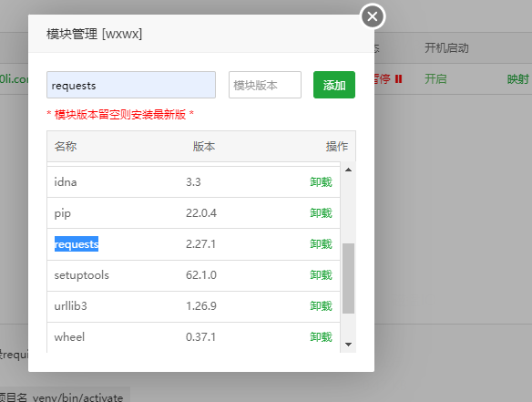
Task: Uninstall the idna module
Action: [x=321, y=182]
